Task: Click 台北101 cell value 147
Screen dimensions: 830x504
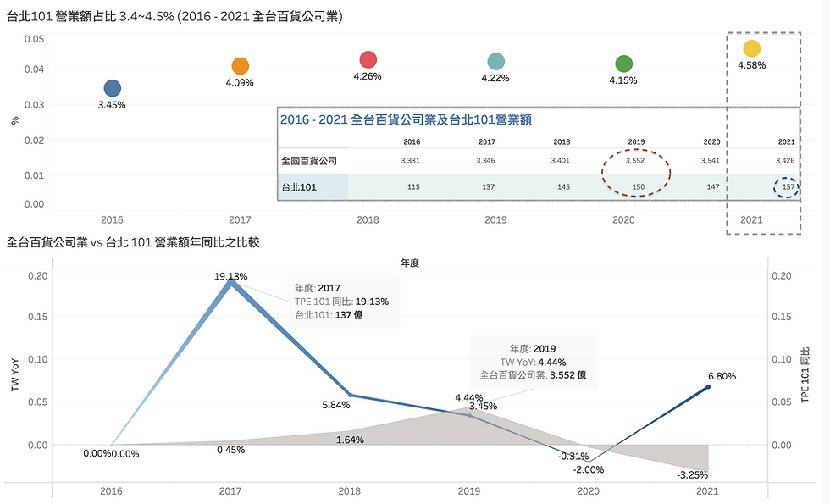Action: 713,187
